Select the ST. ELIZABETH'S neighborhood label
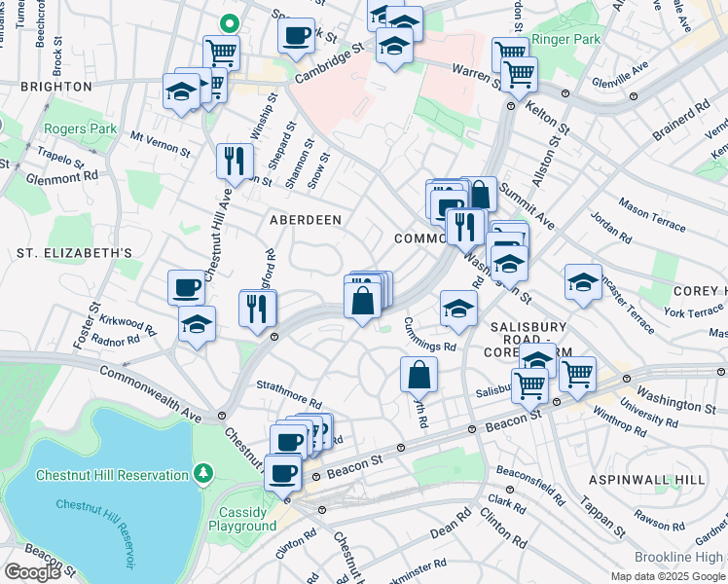Viewport: 728px width, 584px height. (75, 253)
